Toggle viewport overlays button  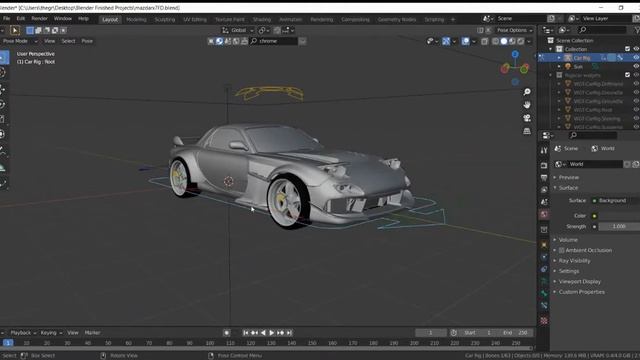pyautogui.click(x=465, y=41)
